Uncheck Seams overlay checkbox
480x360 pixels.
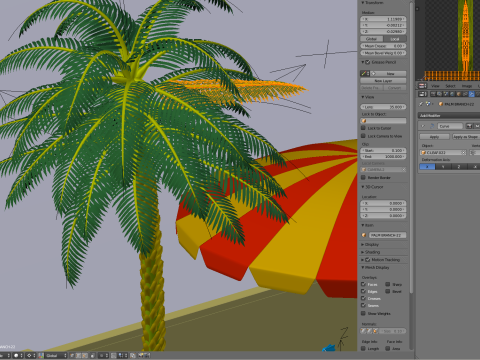363,305
